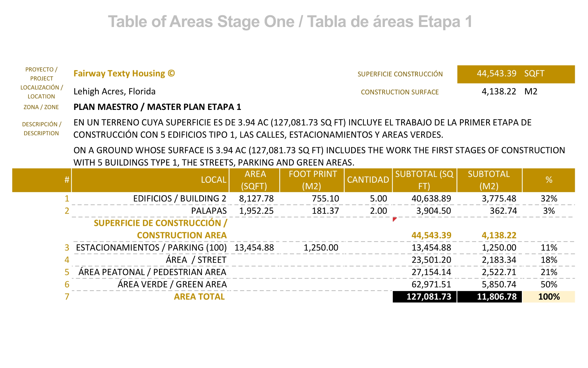Click the black 127,081.73 total cell
The image size is (588, 368).
click(424, 297)
